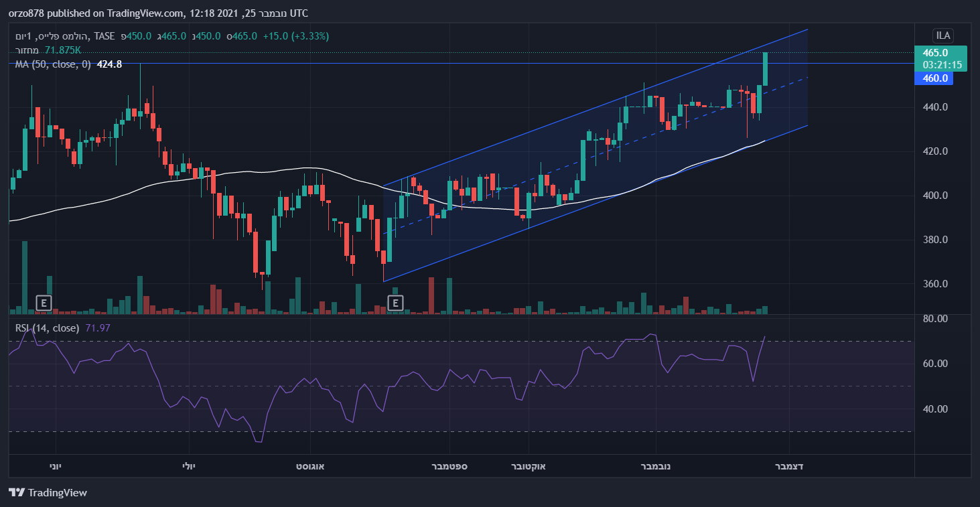Click the latest tall green candle

tap(765, 69)
